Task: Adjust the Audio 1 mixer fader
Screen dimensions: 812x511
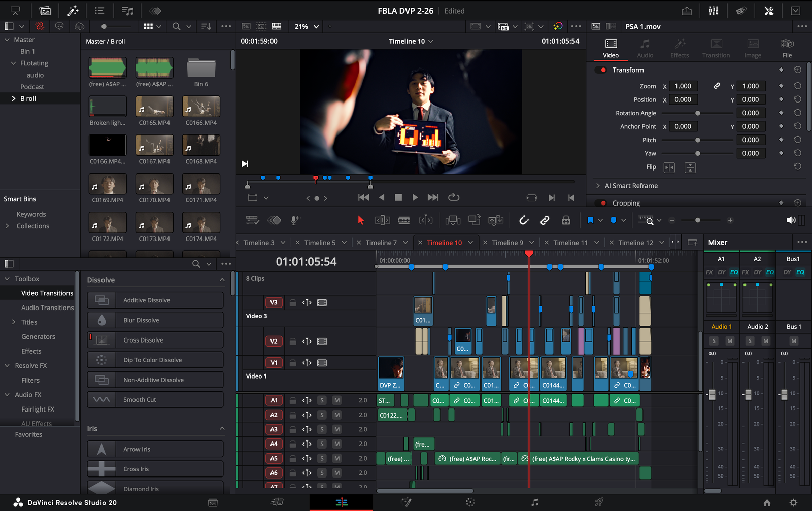Action: [x=712, y=394]
